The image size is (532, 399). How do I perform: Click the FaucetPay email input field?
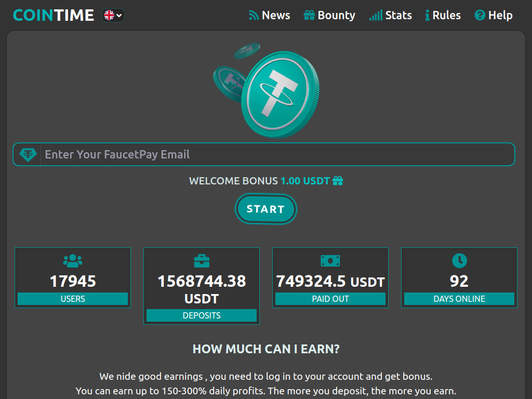(260, 154)
